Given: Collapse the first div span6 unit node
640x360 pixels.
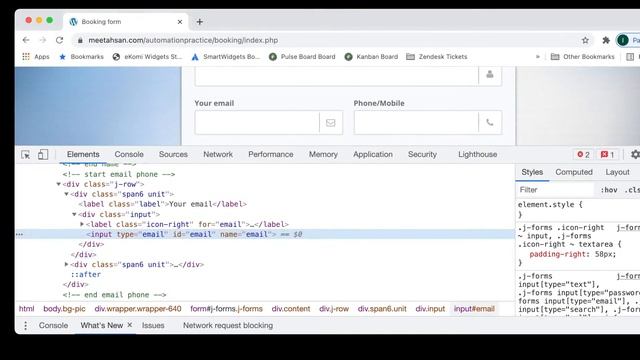Looking at the screenshot, I should click(x=66, y=194).
